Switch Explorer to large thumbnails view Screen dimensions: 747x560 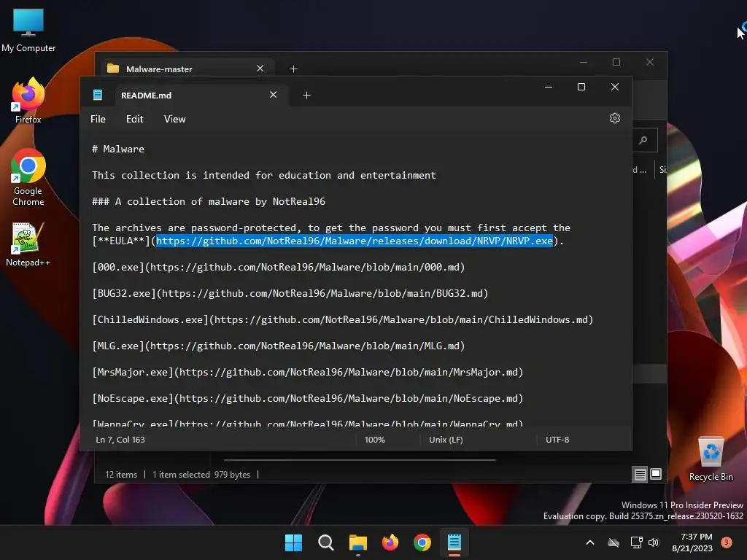click(x=656, y=474)
